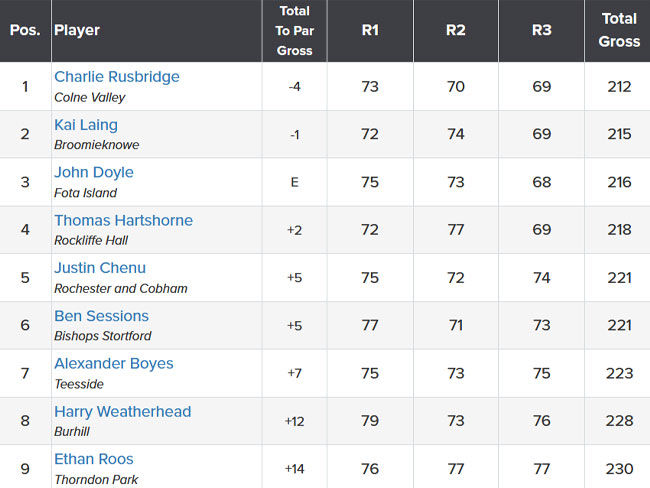Click the Player column header
This screenshot has width=650, height=488.
[77, 30]
